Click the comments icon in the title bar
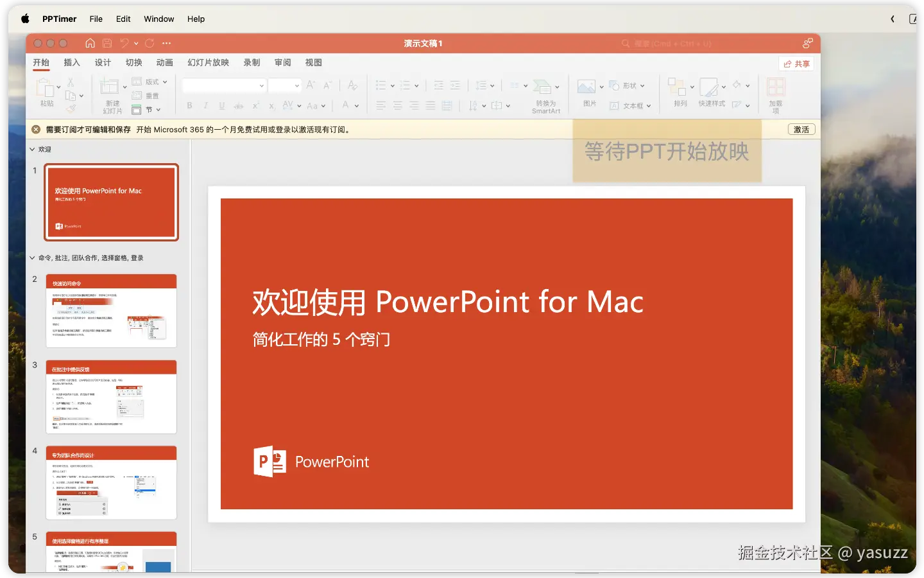The width and height of the screenshot is (924, 578). tap(808, 43)
